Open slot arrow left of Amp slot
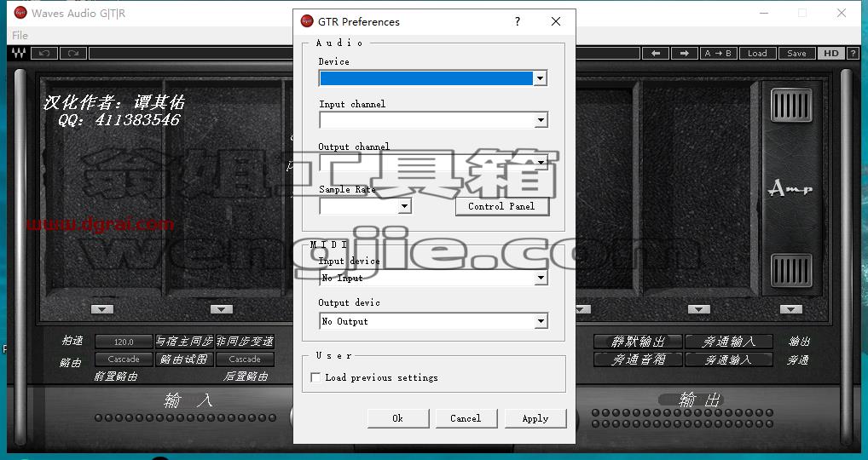 (698, 309)
